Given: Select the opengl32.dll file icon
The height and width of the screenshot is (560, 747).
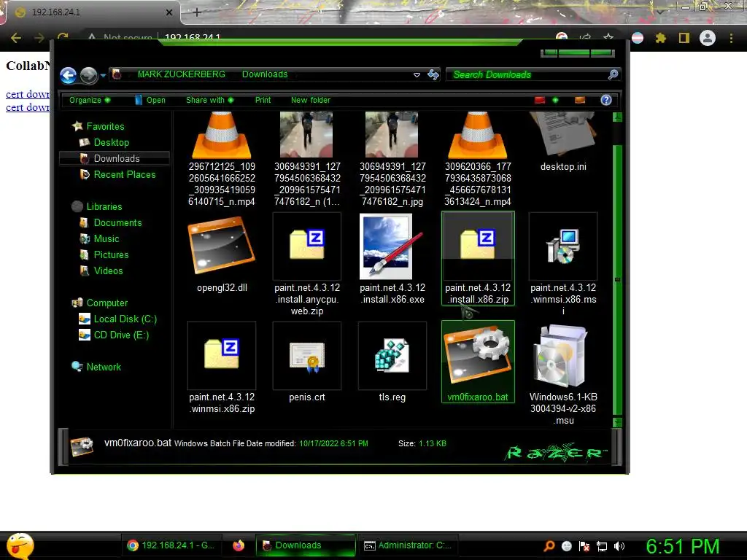Looking at the screenshot, I should [222, 246].
